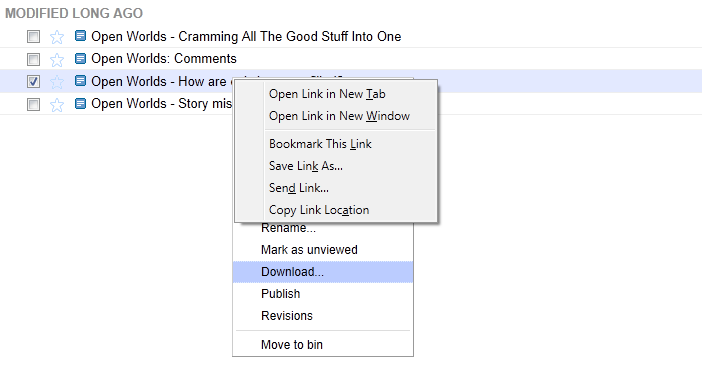
Task: Click document icon beside Open Worlds - Story
Action: coord(80,103)
